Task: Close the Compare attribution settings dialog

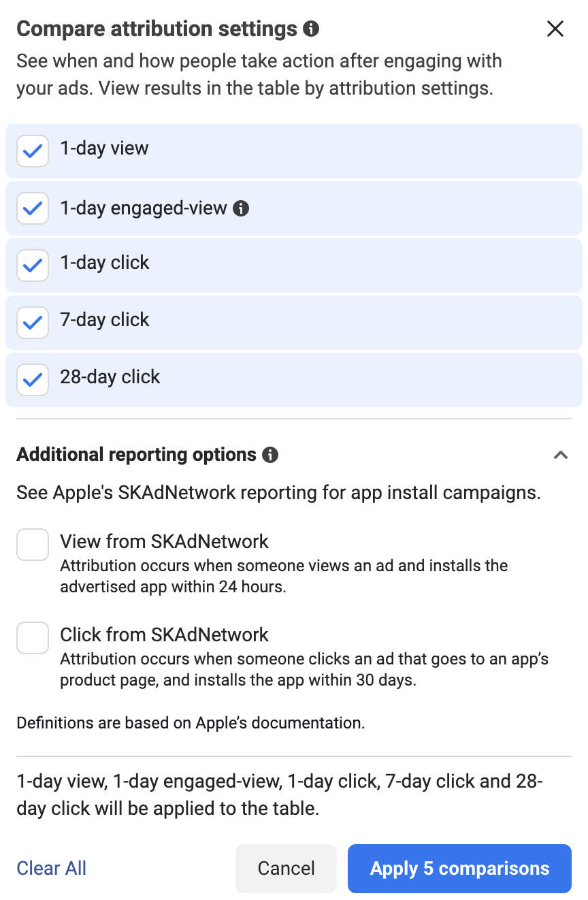Action: [x=555, y=29]
